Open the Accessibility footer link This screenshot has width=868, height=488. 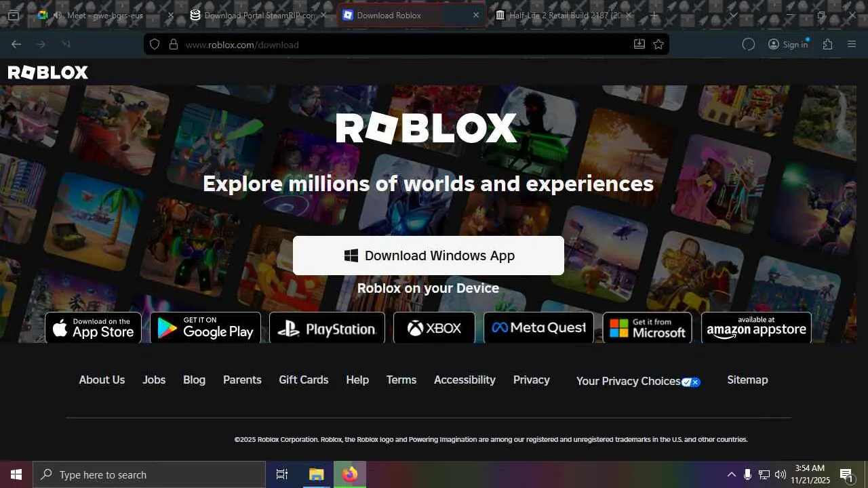point(465,380)
